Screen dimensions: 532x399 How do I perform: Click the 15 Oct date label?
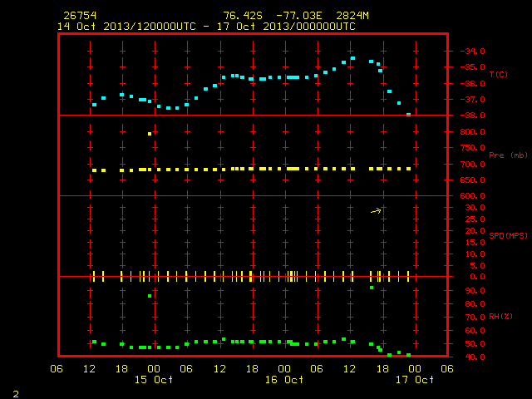[x=154, y=380]
